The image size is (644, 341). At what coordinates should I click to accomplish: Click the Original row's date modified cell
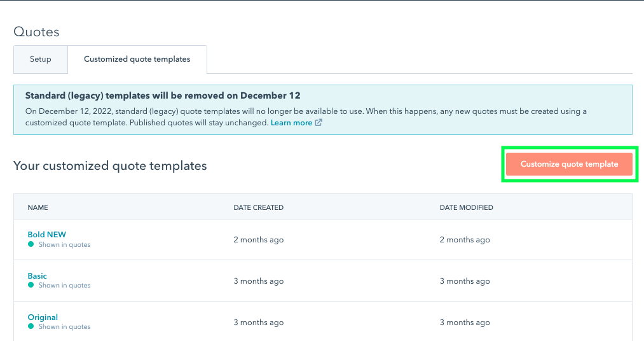coord(464,323)
